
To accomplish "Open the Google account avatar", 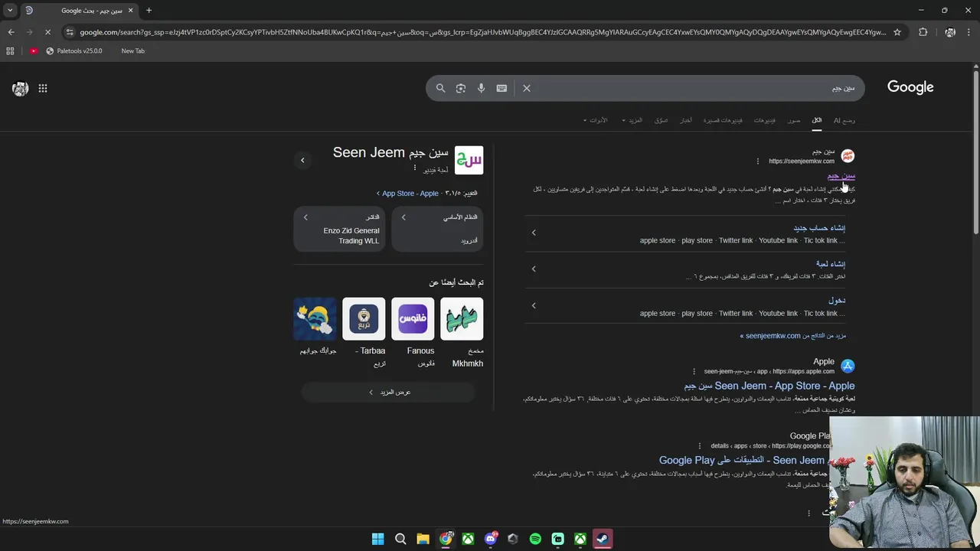I will click(21, 88).
